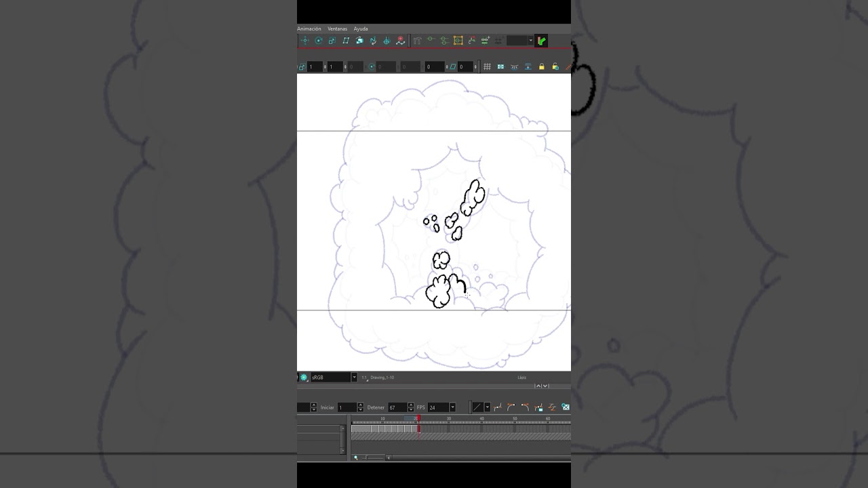The height and width of the screenshot is (488, 868).
Task: Click the cyan envelope icon at timeline toolbar end
Action: pos(566,407)
